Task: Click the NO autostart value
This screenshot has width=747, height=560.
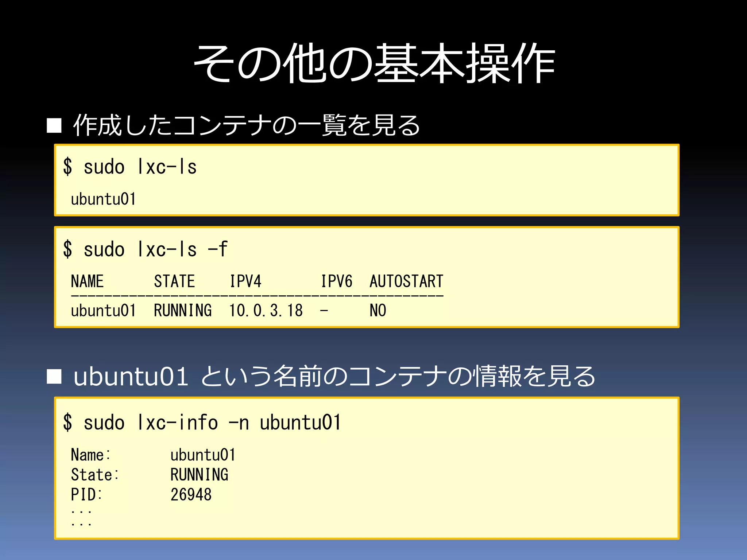Action: 378,311
